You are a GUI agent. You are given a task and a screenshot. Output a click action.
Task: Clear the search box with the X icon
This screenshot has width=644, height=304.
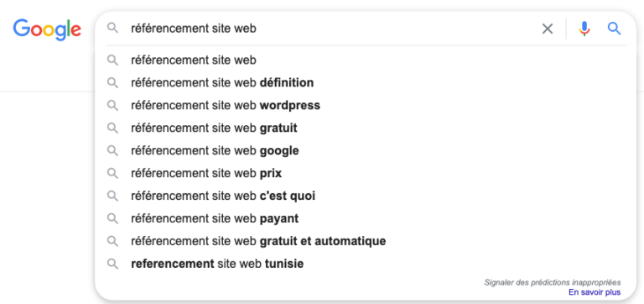pos(548,29)
